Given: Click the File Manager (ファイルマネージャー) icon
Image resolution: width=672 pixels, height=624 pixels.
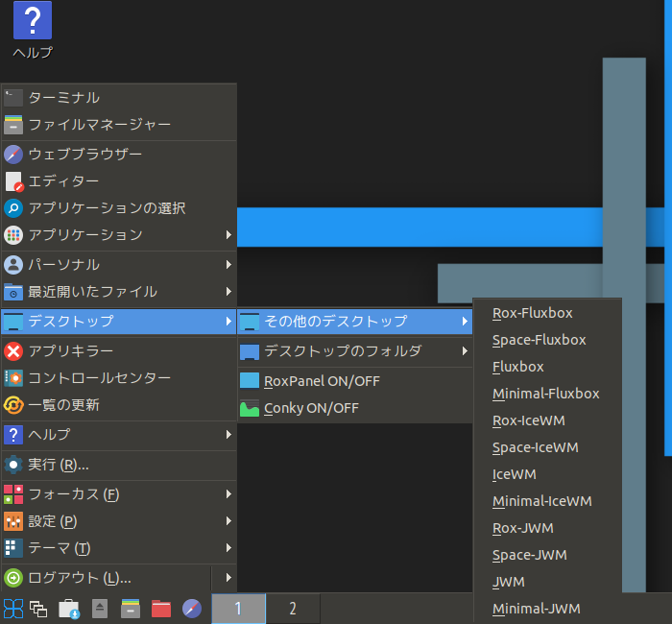Looking at the screenshot, I should [x=13, y=125].
